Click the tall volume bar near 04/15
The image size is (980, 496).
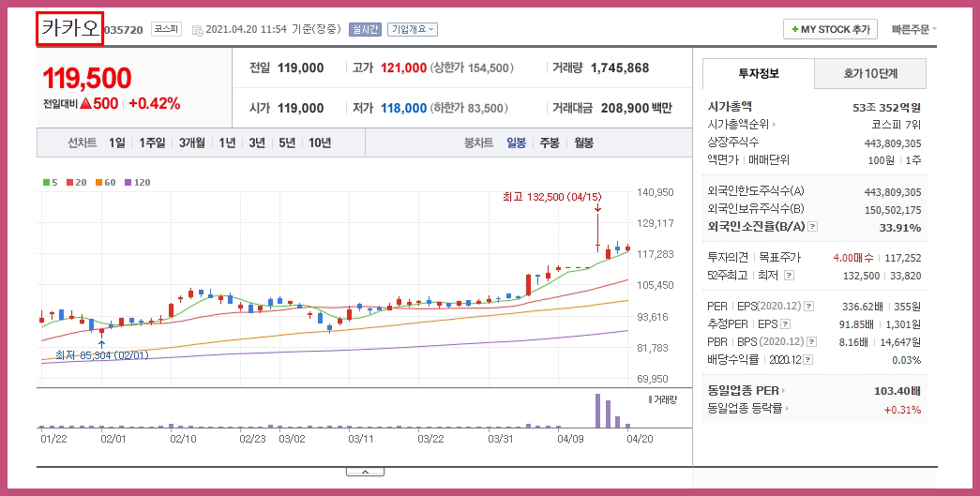coord(597,411)
